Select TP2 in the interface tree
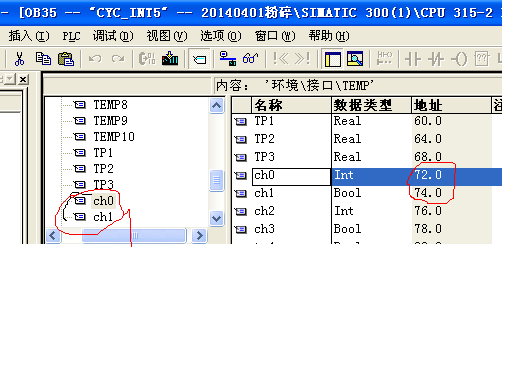512x384 pixels. coord(103,169)
